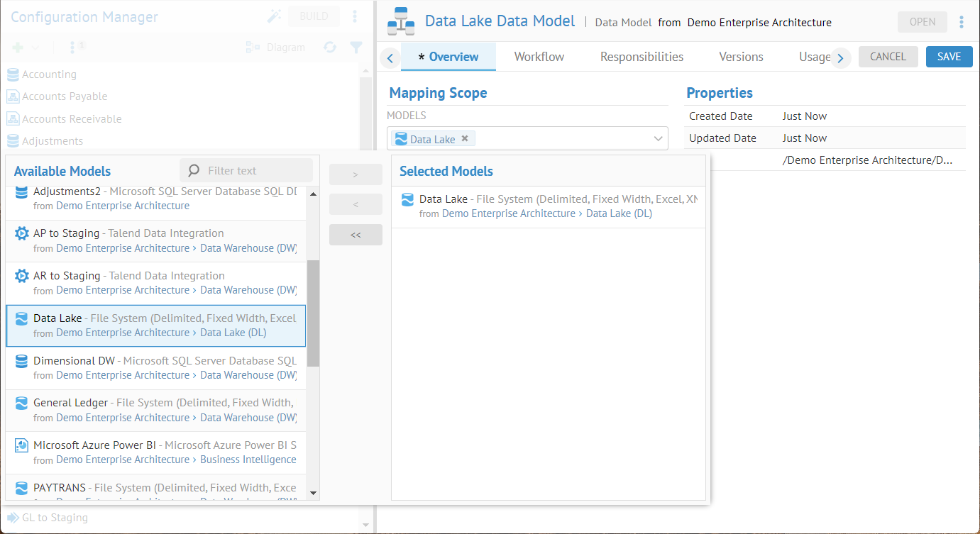Viewport: 980px width, 534px height.
Task: Click the Available Models list scrollbar
Action: click(313, 312)
